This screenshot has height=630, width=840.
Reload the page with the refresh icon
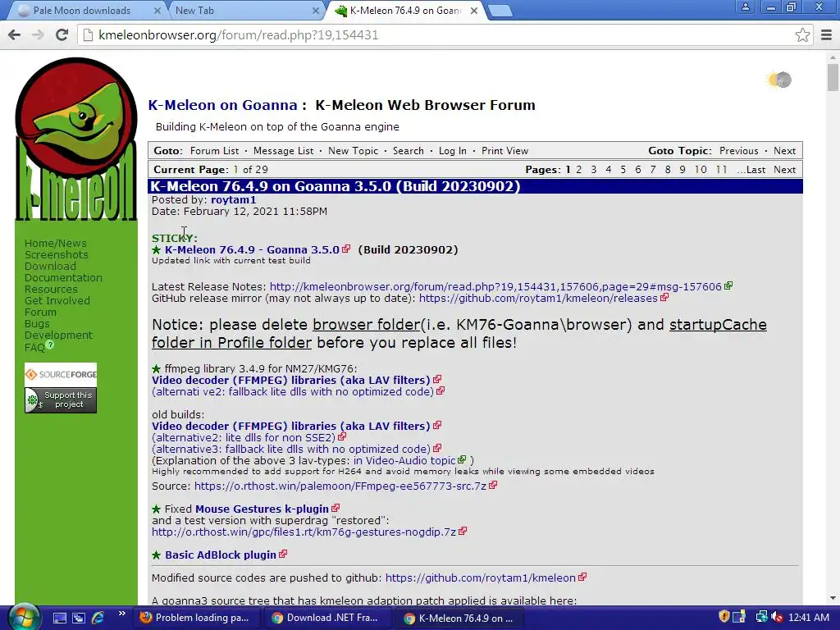click(62, 34)
